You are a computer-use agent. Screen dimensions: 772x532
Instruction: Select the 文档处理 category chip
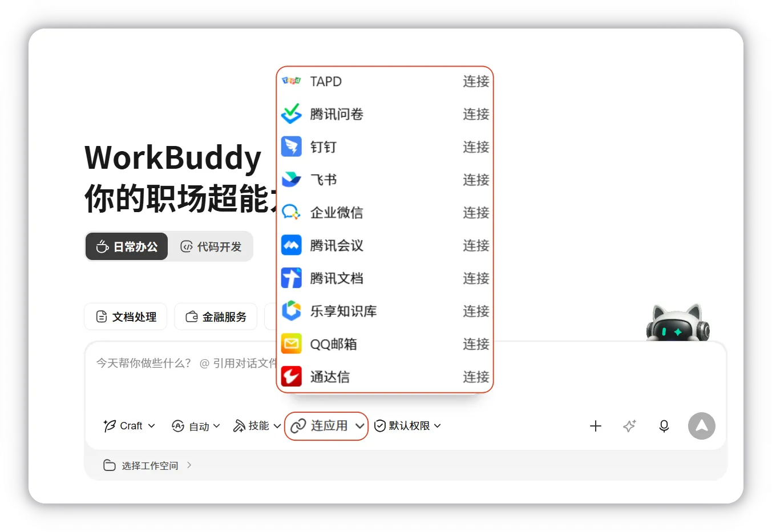point(126,316)
